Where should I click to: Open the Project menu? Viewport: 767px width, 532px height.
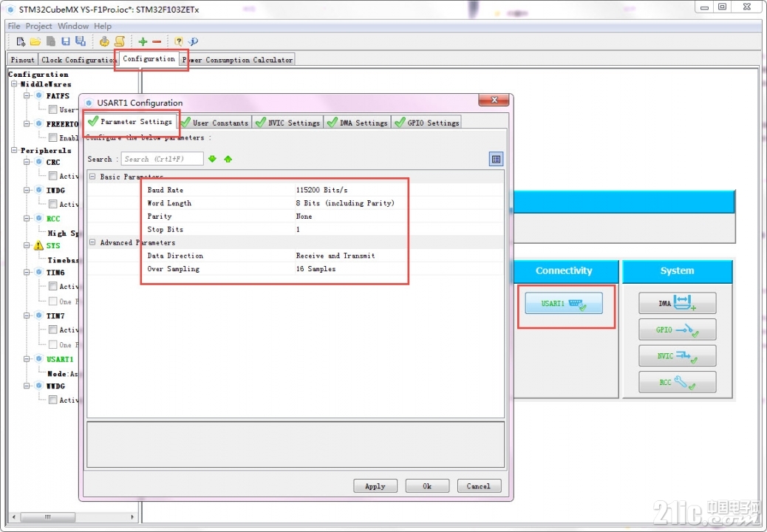click(x=38, y=26)
